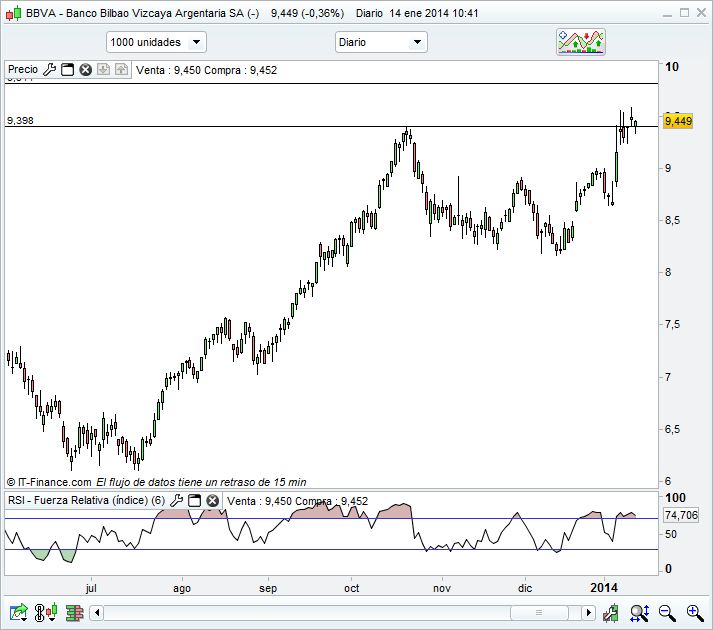Screen dimensions: 713x630
Task: Click the BBVA candlestick title icon
Action: [14, 13]
